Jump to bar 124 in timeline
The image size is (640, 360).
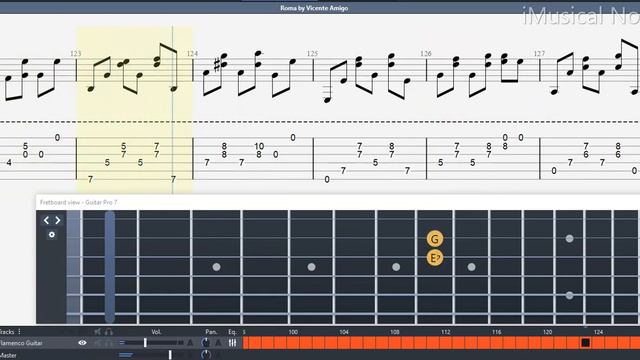[598, 332]
